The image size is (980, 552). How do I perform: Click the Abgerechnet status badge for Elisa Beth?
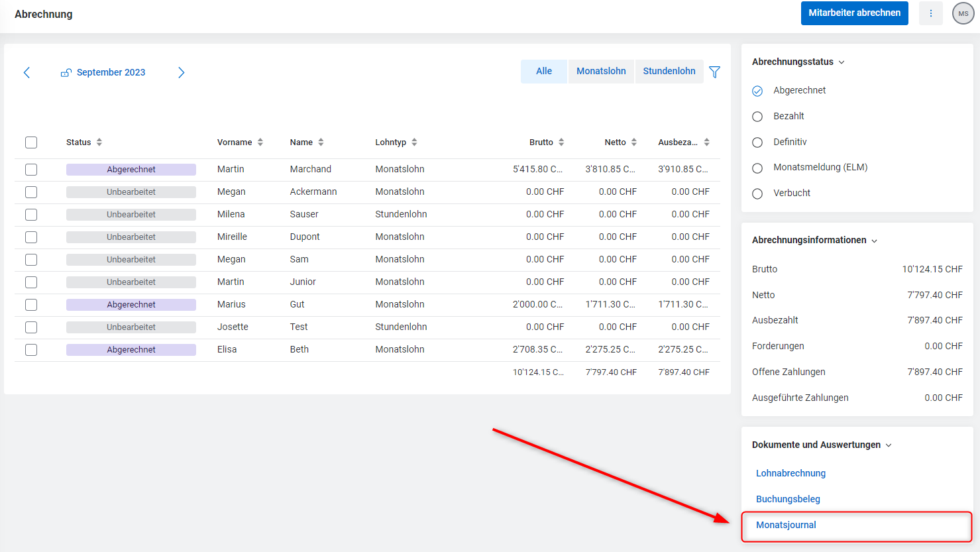[131, 350]
